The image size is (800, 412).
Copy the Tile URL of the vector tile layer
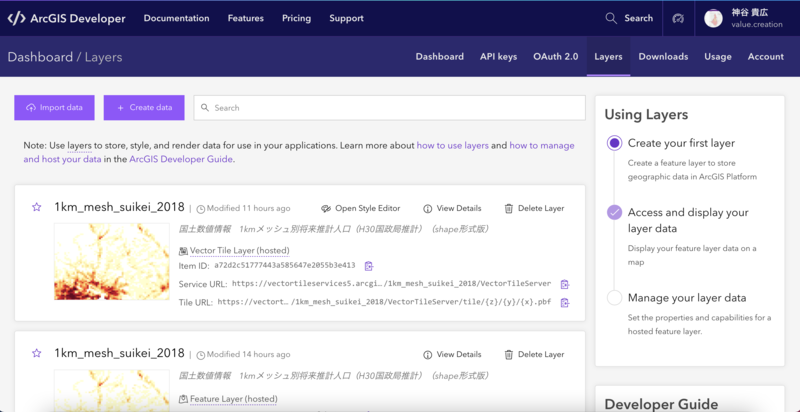565,302
